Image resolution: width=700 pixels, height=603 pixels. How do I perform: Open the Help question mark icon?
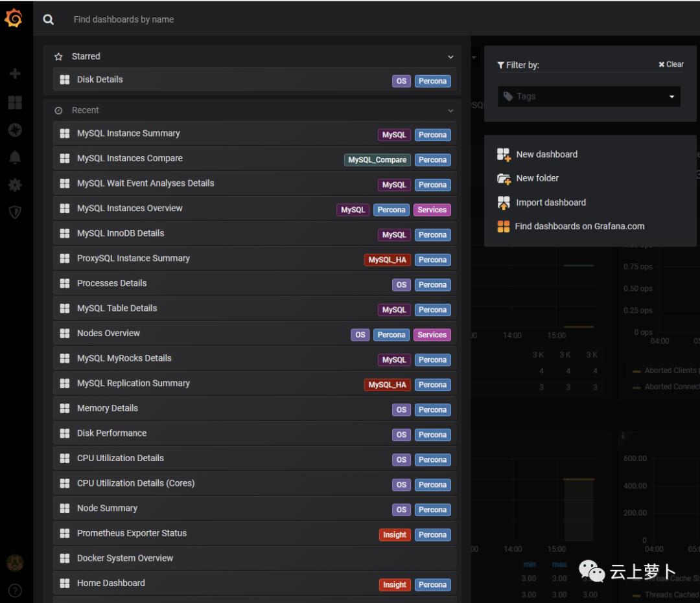pyautogui.click(x=15, y=591)
